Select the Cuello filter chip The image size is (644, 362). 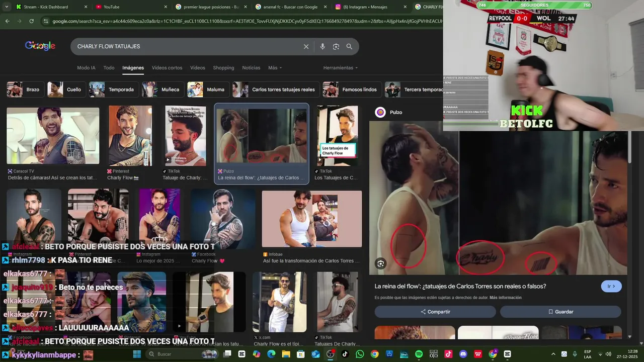66,89
